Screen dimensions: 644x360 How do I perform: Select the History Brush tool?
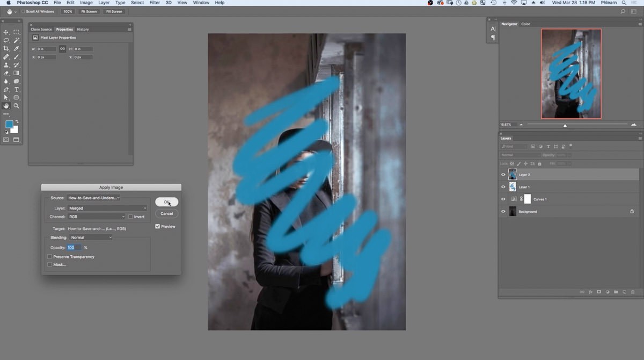pos(17,65)
